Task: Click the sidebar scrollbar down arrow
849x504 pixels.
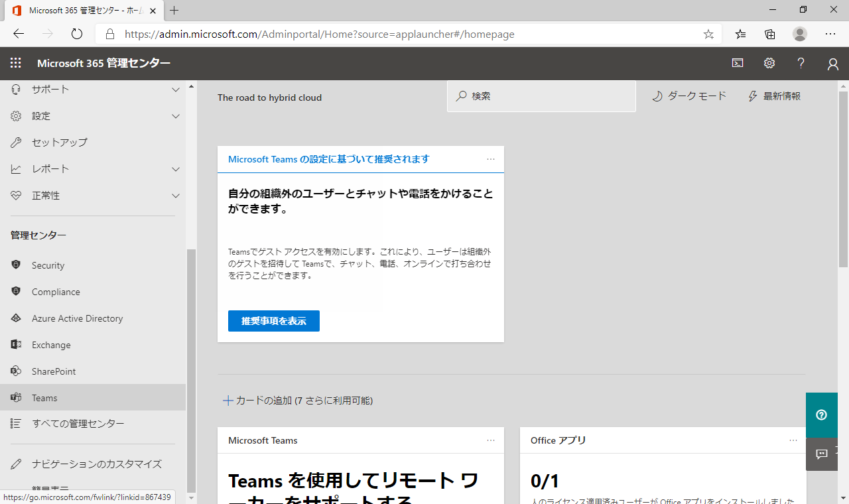Action: click(x=192, y=497)
